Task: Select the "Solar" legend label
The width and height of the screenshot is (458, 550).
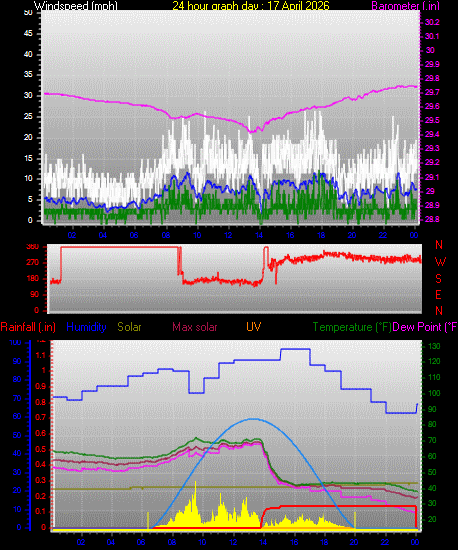Action: (x=129, y=327)
